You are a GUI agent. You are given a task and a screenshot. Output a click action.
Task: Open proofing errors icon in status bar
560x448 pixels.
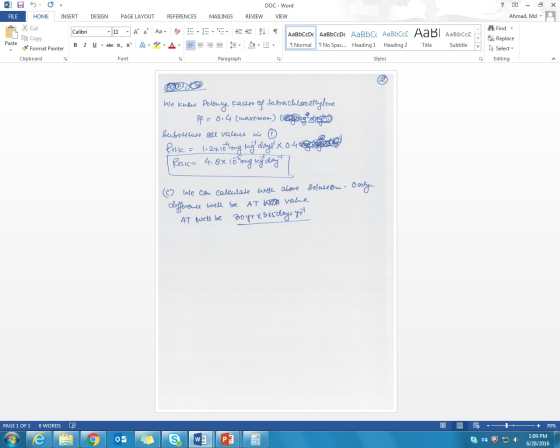coord(72,425)
